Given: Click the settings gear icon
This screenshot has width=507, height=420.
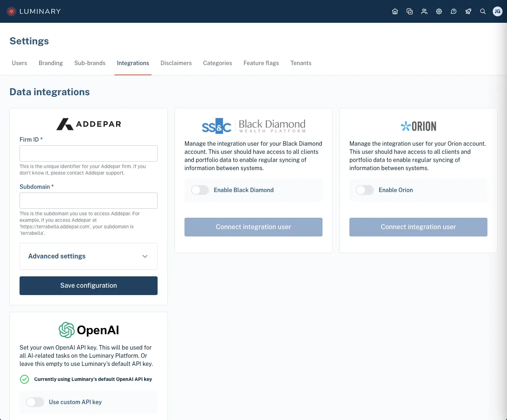Looking at the screenshot, I should tap(439, 11).
